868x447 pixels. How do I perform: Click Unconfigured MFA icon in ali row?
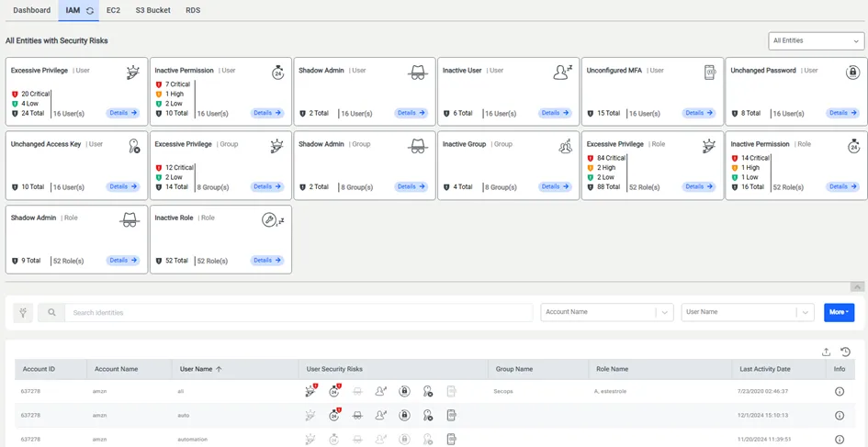pyautogui.click(x=451, y=391)
